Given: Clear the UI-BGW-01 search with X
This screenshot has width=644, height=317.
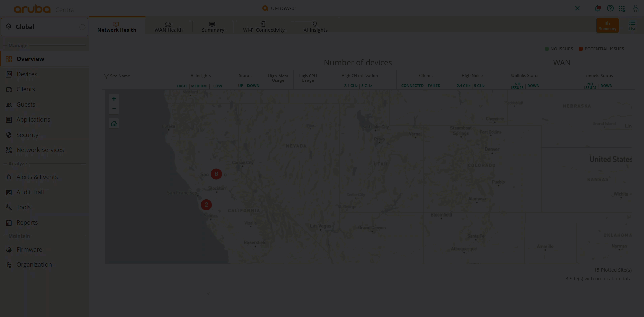Looking at the screenshot, I should coord(577,8).
